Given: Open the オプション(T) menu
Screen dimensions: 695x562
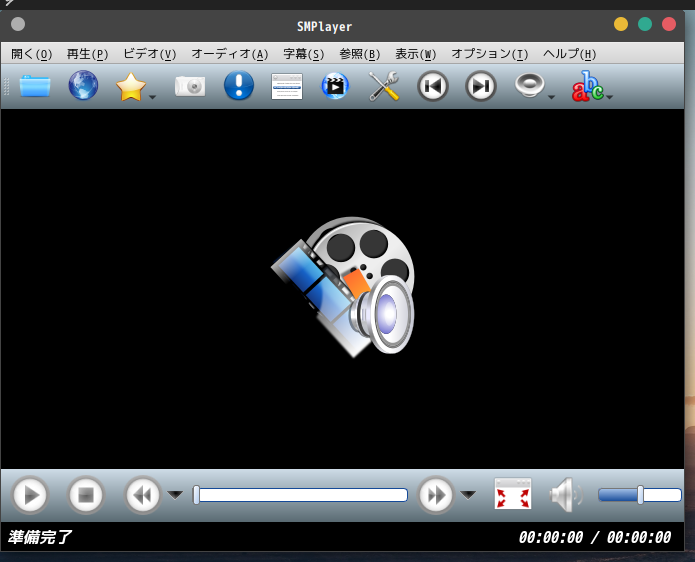Looking at the screenshot, I should pos(490,54).
